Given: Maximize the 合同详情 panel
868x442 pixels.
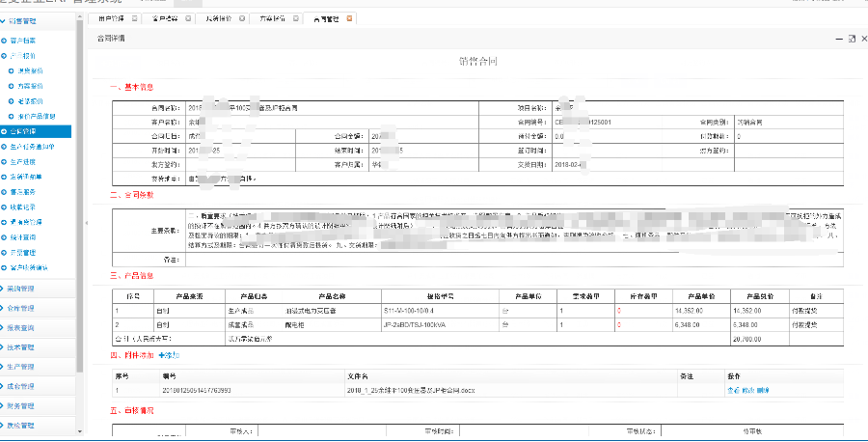Looking at the screenshot, I should [852, 39].
